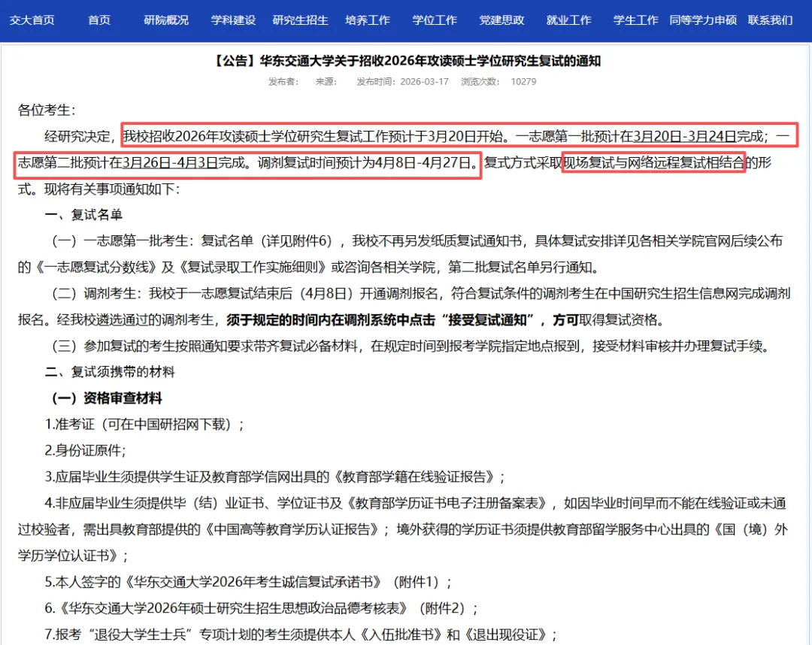
Task: Click 培养工作 in the navigation bar
Action: (368, 20)
